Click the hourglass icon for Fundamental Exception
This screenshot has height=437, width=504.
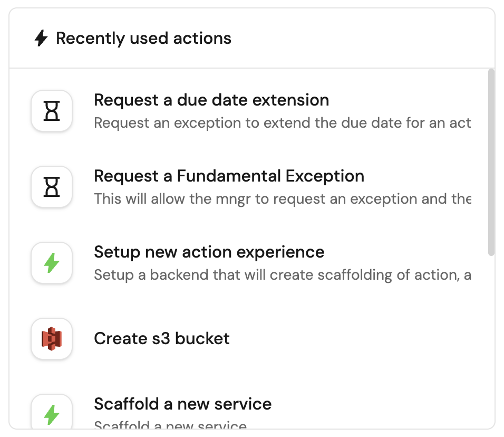click(52, 187)
